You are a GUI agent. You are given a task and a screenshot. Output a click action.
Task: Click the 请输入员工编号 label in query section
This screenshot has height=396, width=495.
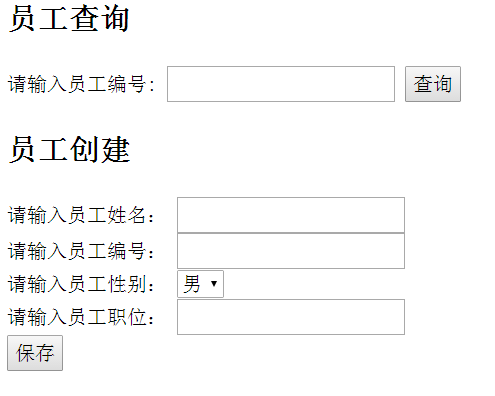pyautogui.click(x=81, y=84)
